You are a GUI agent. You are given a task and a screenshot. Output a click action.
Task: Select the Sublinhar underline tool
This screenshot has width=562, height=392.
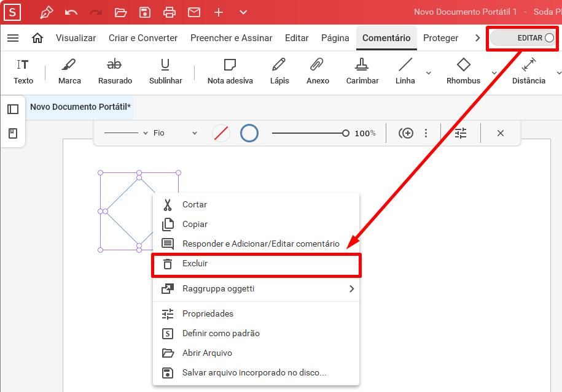(x=166, y=72)
